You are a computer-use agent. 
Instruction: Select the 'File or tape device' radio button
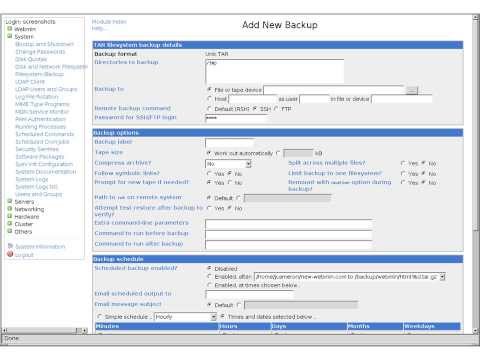pos(209,89)
